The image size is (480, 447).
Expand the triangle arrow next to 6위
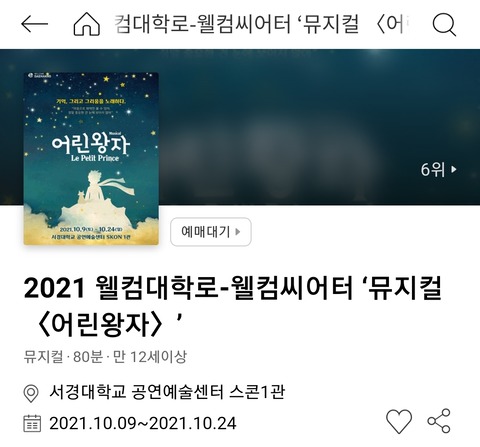pos(453,169)
